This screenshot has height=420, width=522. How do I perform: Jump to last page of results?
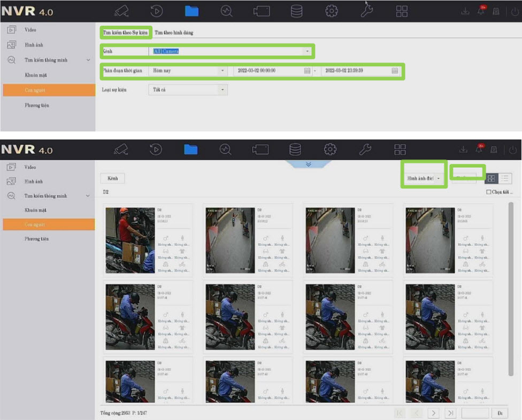(x=450, y=413)
